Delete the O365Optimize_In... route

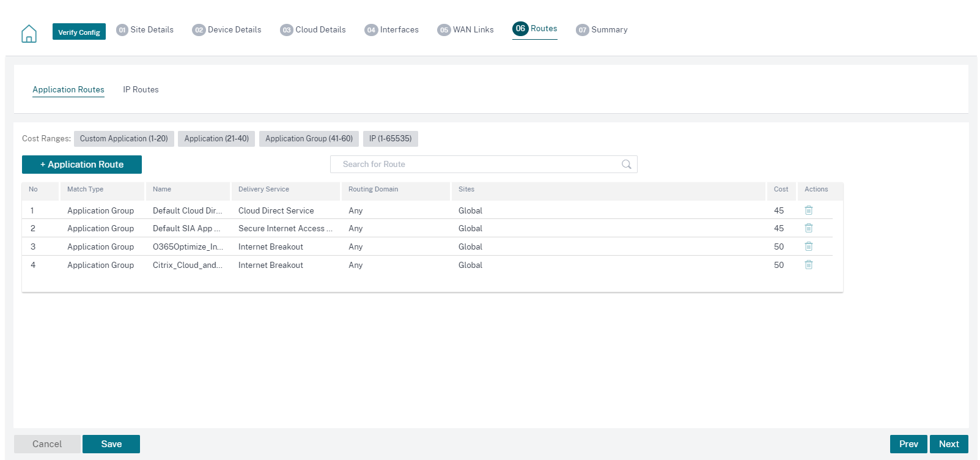tap(808, 247)
